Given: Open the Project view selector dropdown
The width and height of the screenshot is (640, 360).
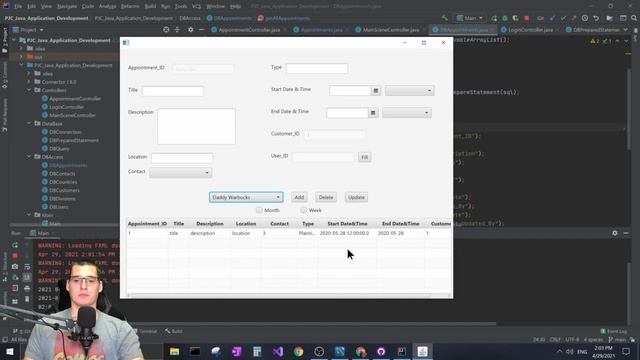Looking at the screenshot, I should [28, 30].
